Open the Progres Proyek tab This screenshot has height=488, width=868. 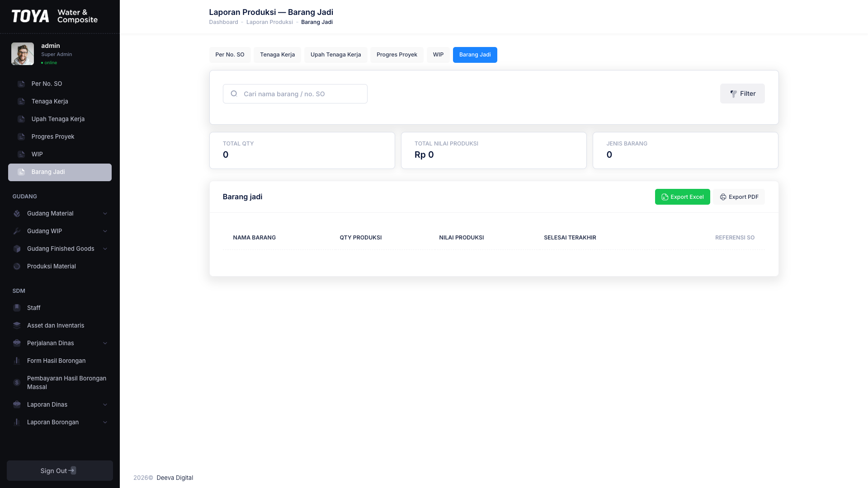tap(396, 55)
